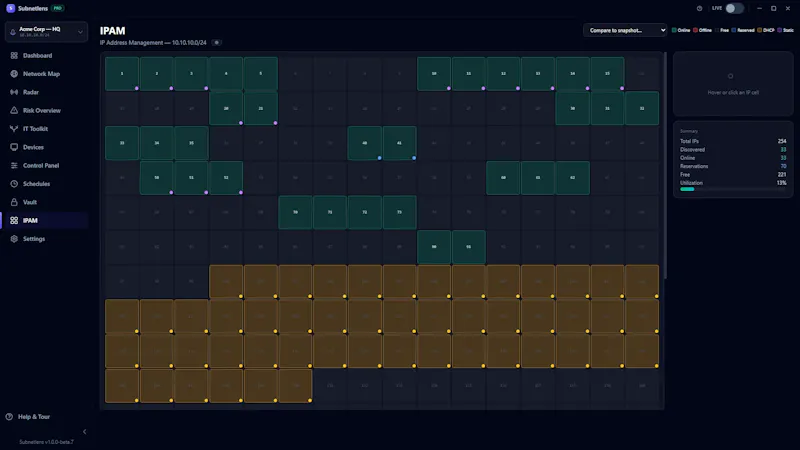Select IP cell 91
This screenshot has height=450, width=800.
469,247
